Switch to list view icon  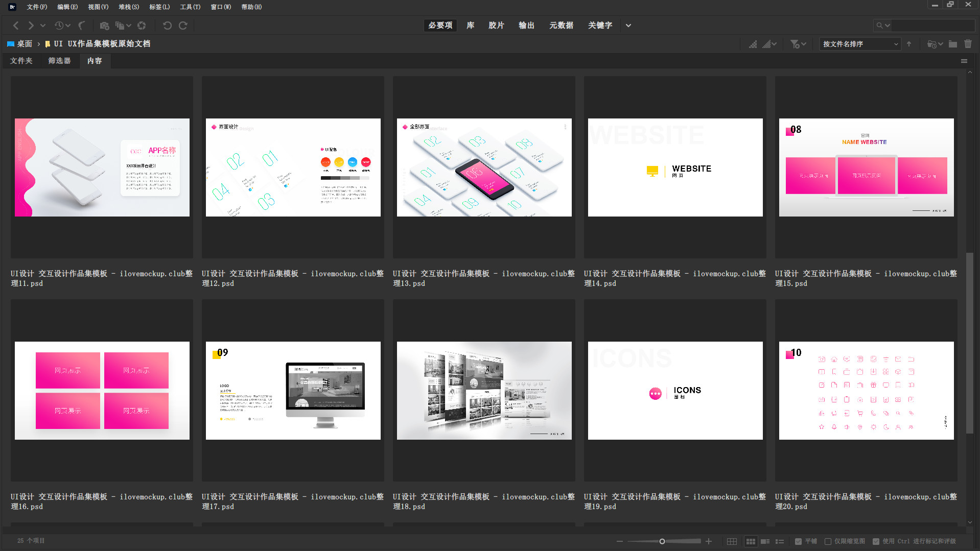[780, 541]
